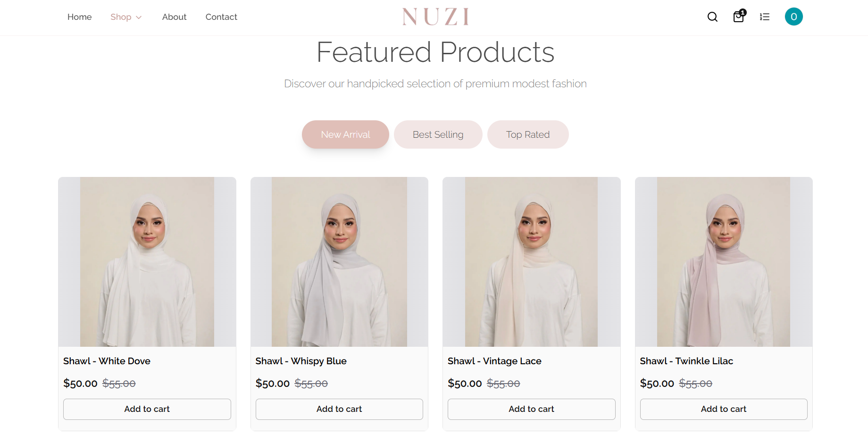Open the search icon in the header
The image size is (868, 435).
pyautogui.click(x=712, y=17)
